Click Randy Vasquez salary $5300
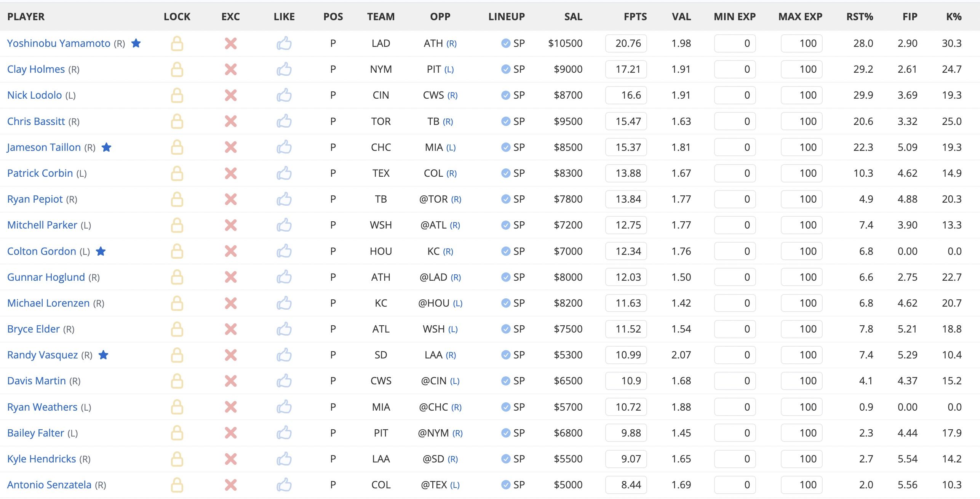 pyautogui.click(x=568, y=355)
